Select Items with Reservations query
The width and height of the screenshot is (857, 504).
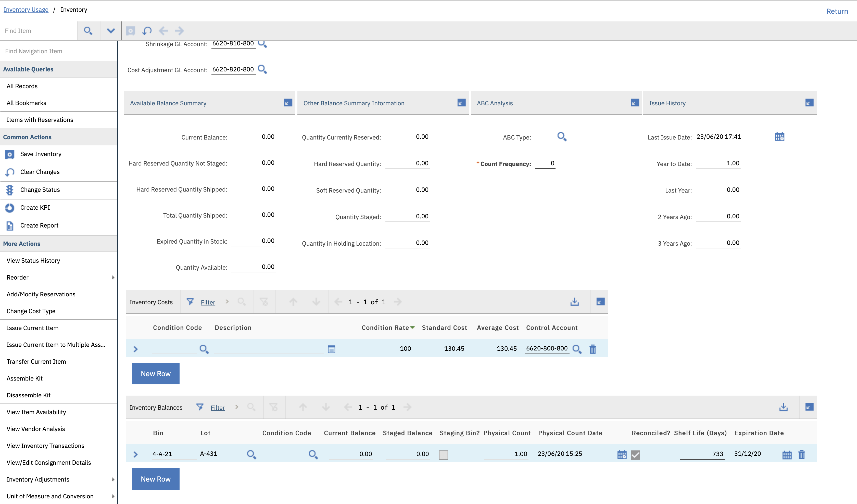click(x=40, y=120)
